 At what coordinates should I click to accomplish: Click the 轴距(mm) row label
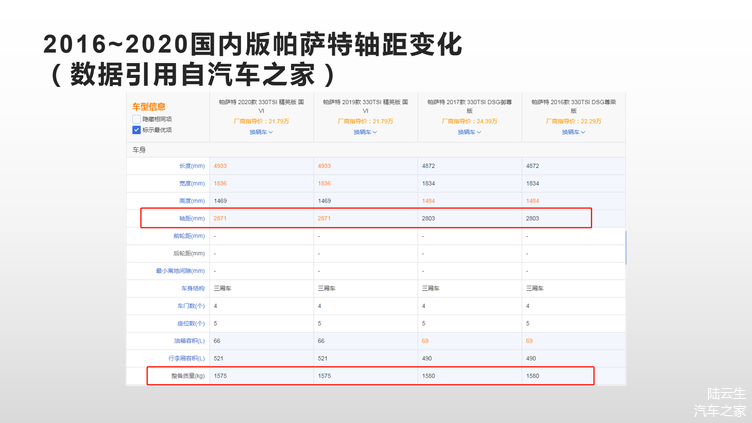tap(192, 218)
